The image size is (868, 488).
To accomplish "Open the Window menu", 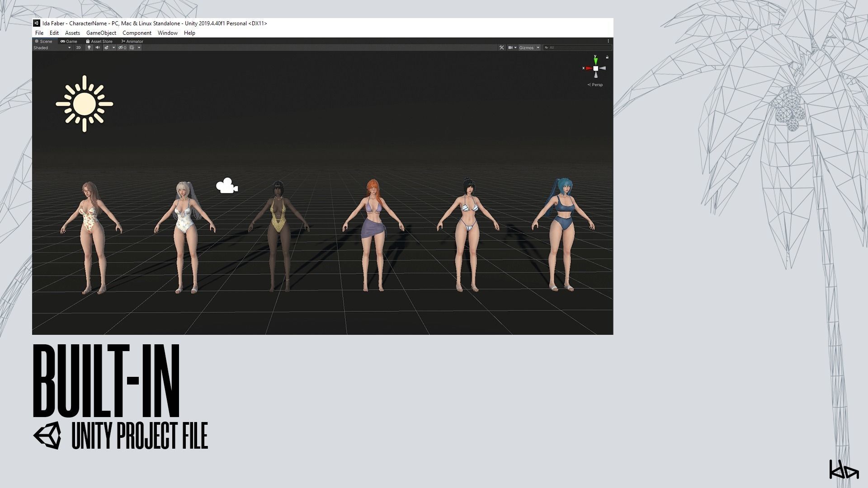I will click(x=168, y=33).
